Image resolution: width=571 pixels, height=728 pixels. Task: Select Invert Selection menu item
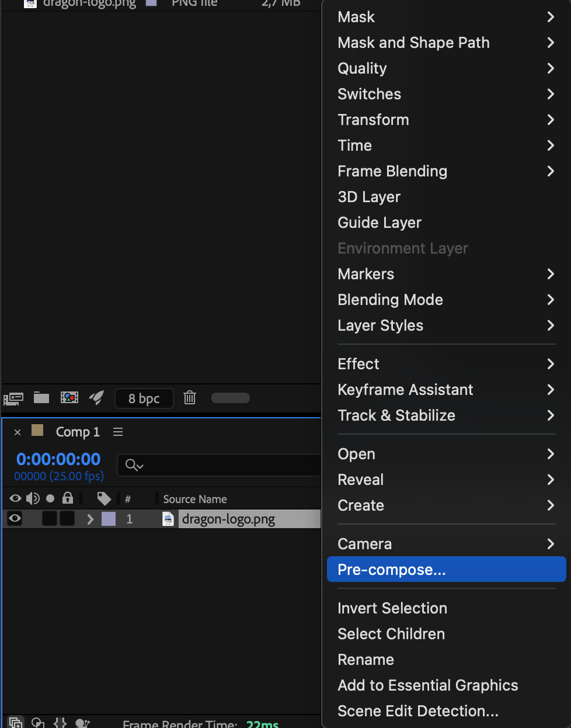click(x=446, y=608)
